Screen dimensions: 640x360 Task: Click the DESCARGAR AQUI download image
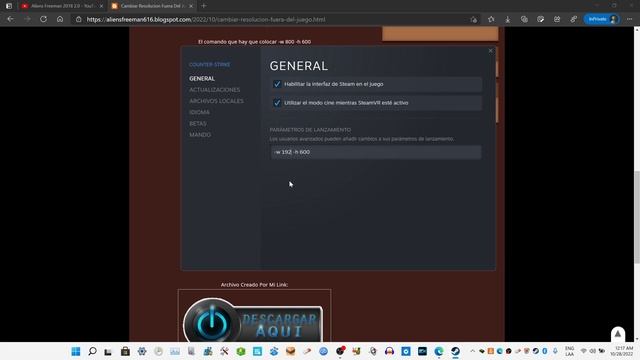253,321
